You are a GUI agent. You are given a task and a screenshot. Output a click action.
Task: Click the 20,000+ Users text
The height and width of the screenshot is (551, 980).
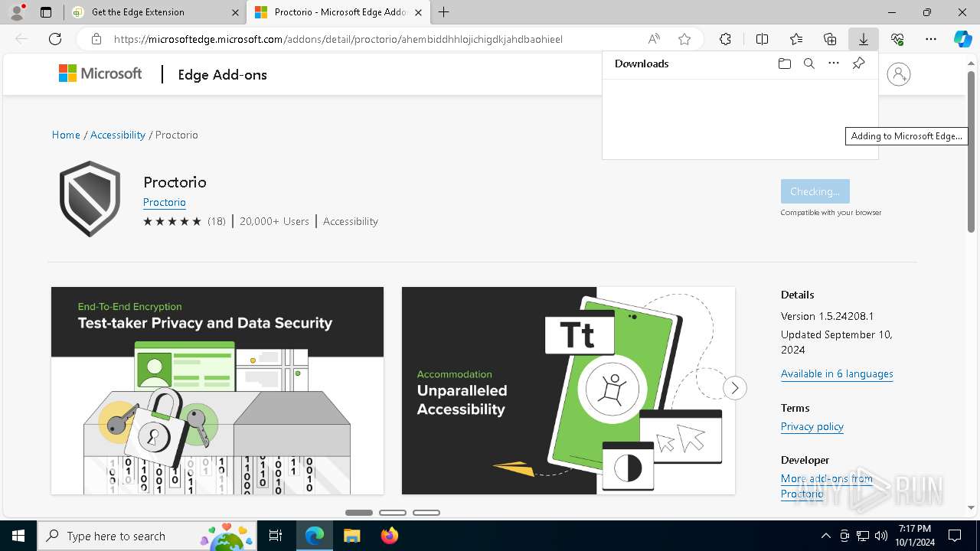(274, 221)
